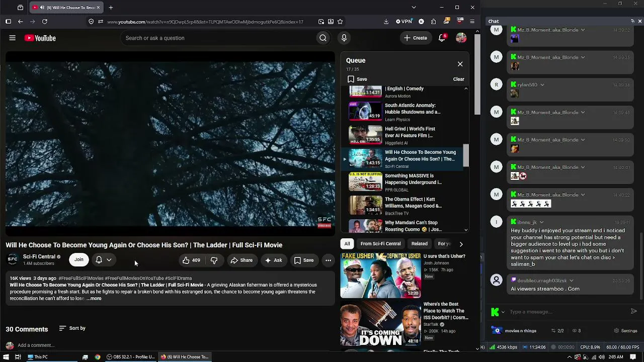This screenshot has height=362, width=644.
Task: Open the browser application hamburger menu
Action: tap(472, 22)
